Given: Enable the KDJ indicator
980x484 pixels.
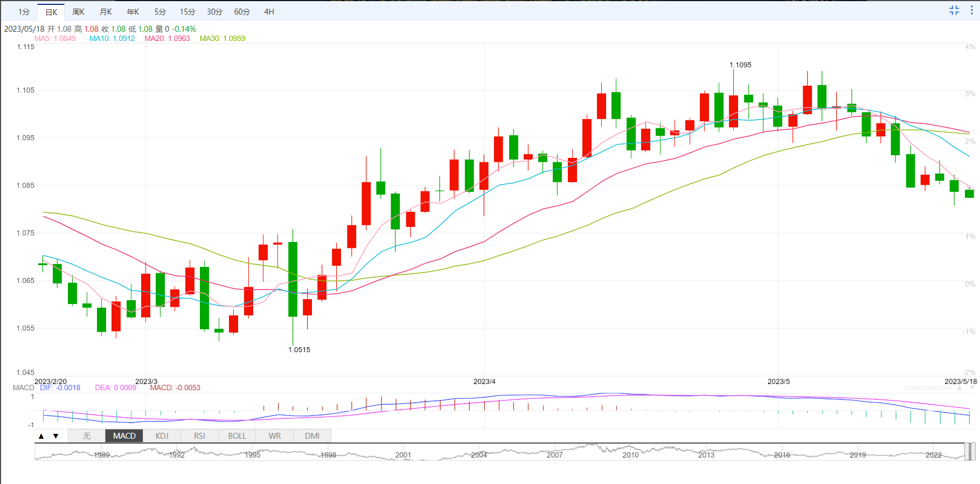Looking at the screenshot, I should point(162,436).
